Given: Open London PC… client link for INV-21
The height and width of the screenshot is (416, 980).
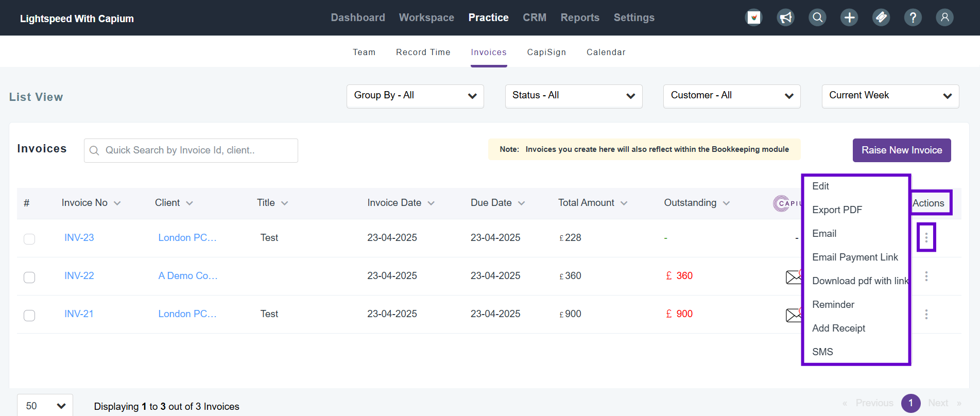Looking at the screenshot, I should point(187,314).
